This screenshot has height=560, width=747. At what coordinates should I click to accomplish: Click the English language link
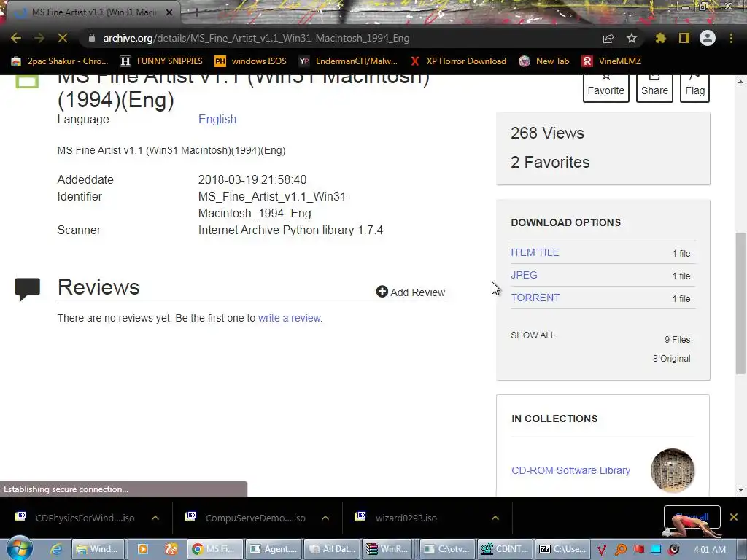point(217,119)
